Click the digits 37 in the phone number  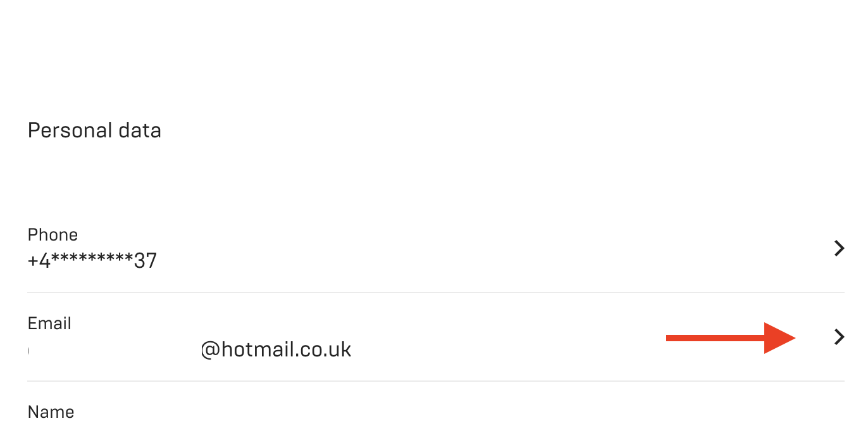(x=146, y=261)
